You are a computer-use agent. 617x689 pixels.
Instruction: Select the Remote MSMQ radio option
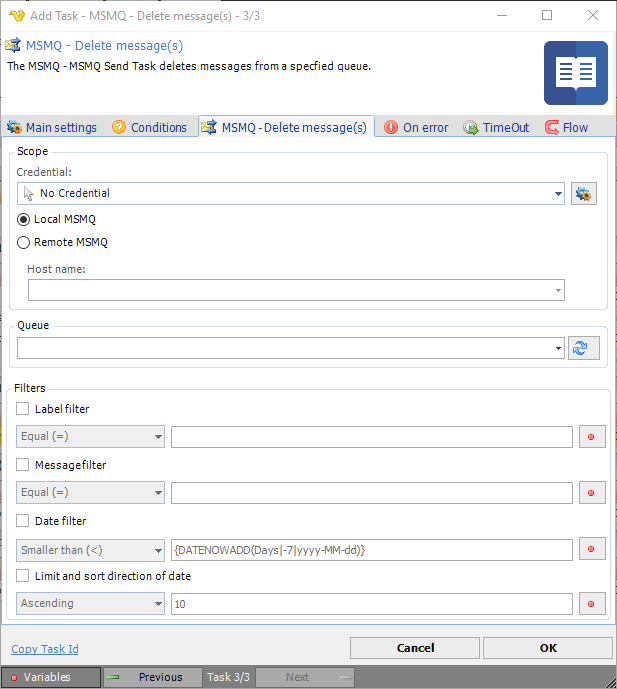(24, 242)
